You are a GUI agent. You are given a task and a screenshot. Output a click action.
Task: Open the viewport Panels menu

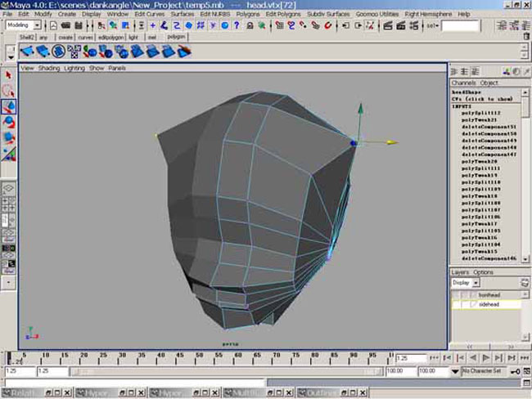[x=117, y=68]
